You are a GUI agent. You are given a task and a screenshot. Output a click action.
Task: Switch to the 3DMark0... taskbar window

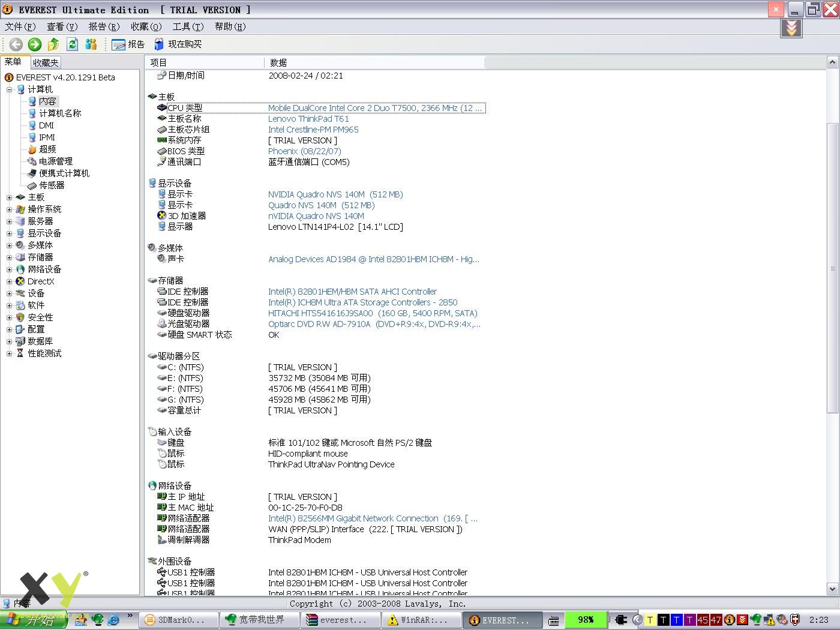click(178, 620)
